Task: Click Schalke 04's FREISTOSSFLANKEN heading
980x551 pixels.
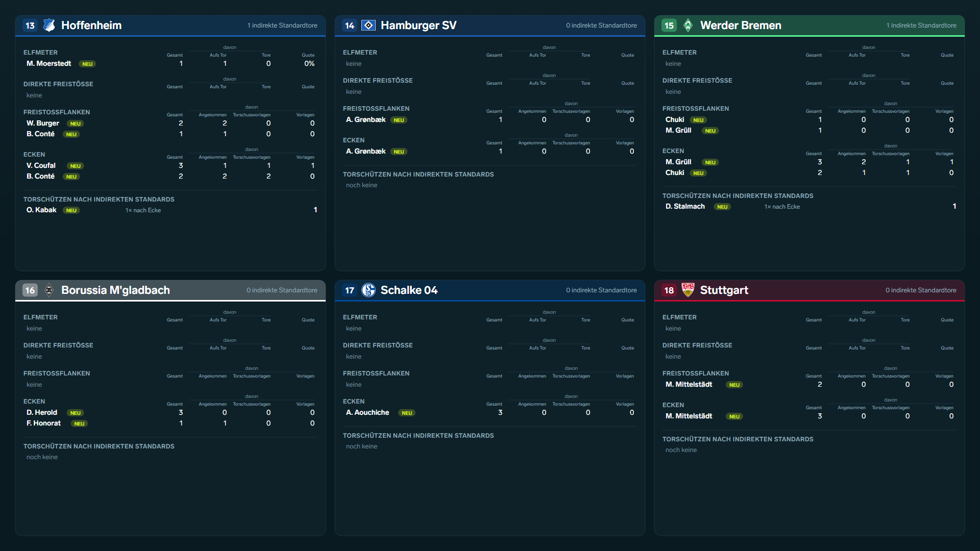Action: click(x=376, y=373)
